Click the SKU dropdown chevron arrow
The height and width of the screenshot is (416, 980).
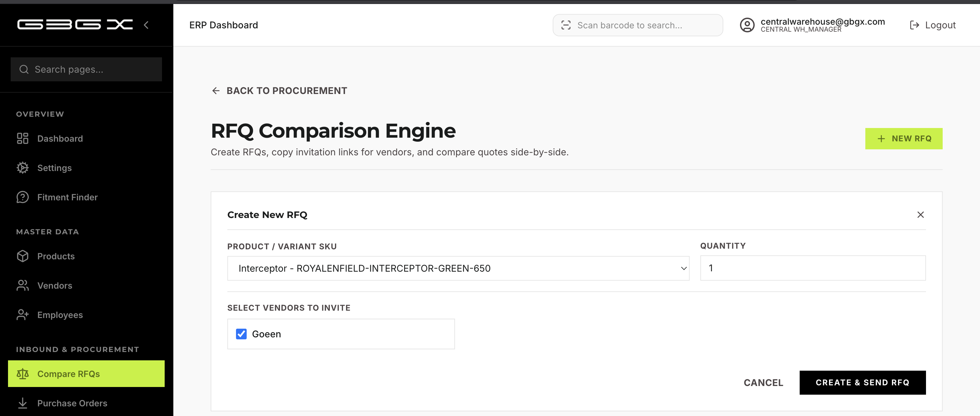(x=683, y=269)
